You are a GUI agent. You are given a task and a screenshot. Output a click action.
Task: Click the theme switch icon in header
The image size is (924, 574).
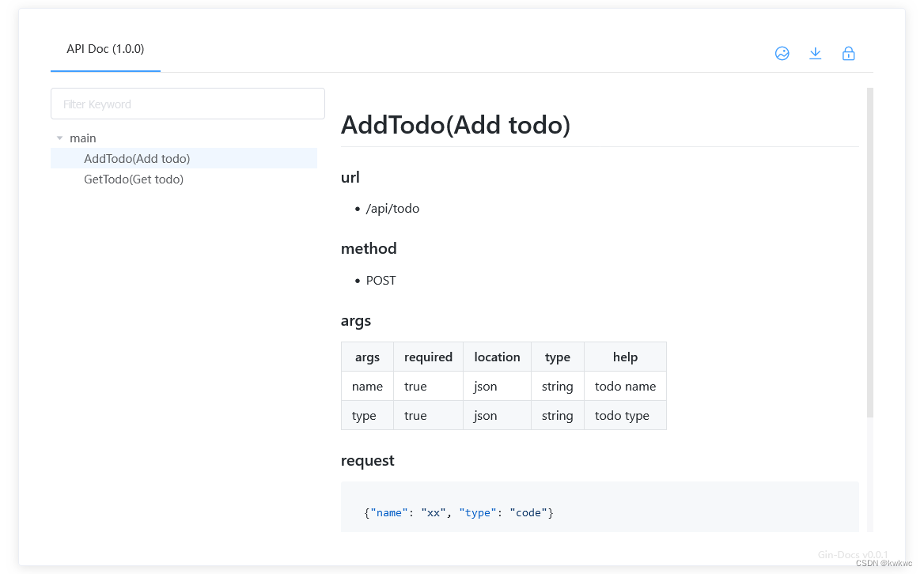[x=782, y=54]
